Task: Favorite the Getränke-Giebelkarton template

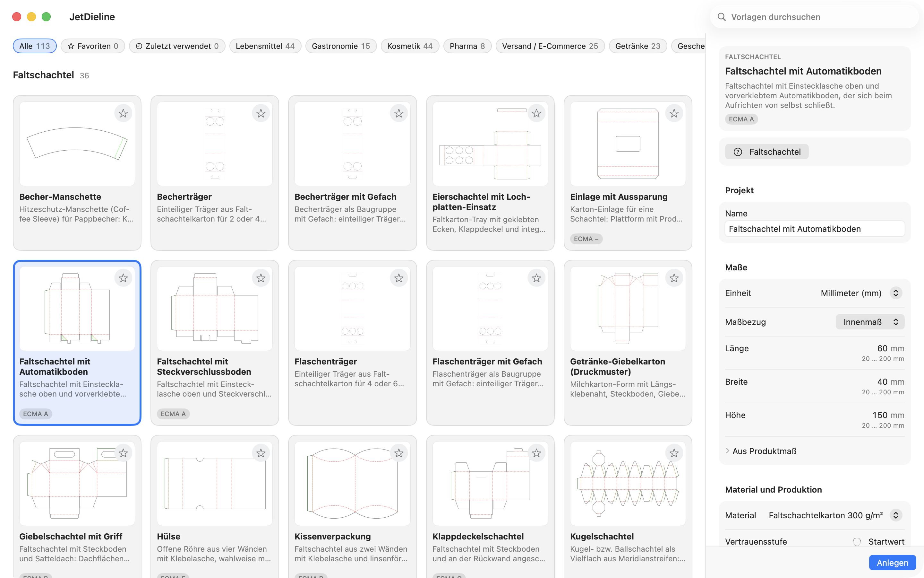Action: pyautogui.click(x=674, y=278)
